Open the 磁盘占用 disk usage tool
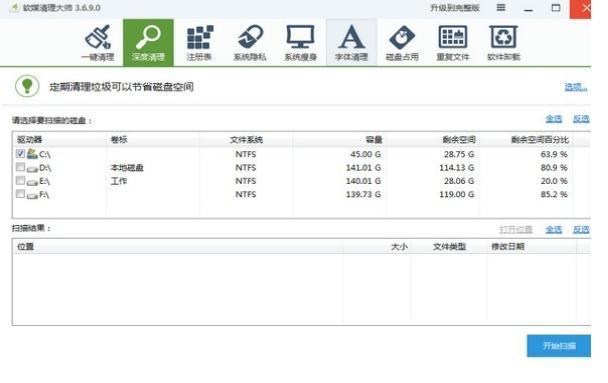The width and height of the screenshot is (608, 383). (x=402, y=43)
